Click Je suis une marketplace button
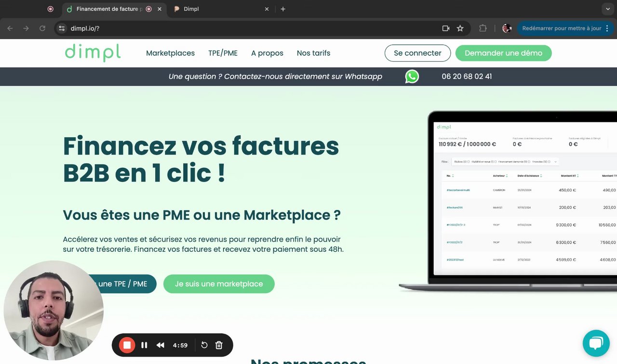The height and width of the screenshot is (364, 617). click(x=219, y=284)
